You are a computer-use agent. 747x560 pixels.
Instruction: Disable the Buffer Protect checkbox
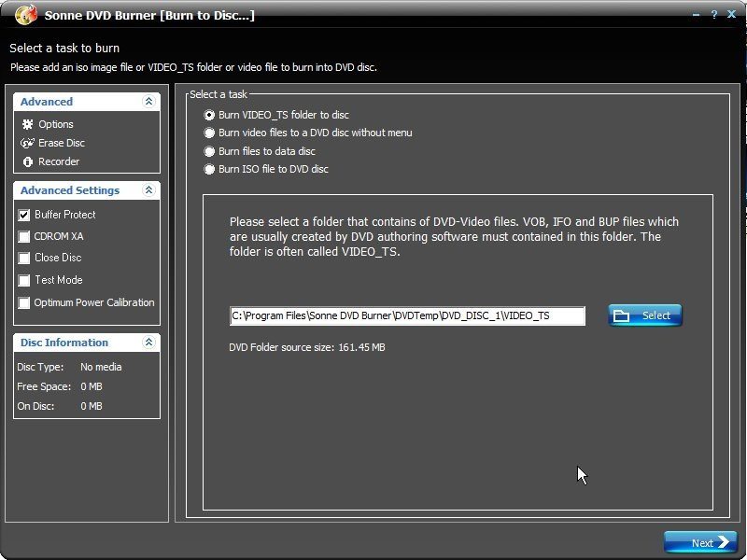(24, 215)
